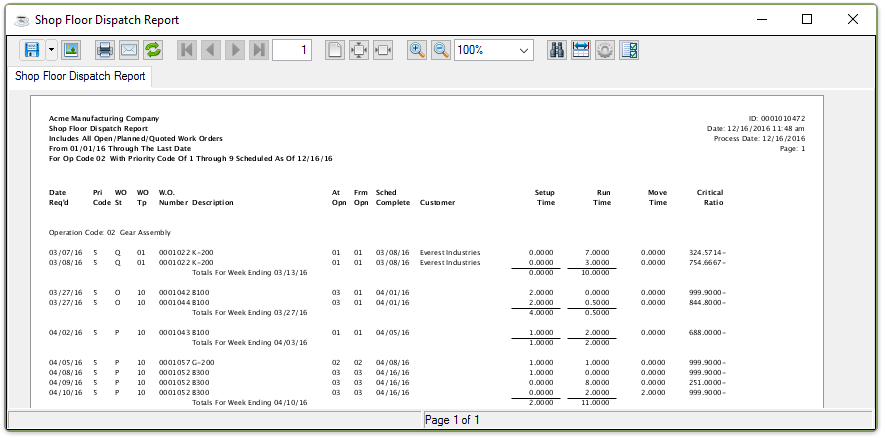Go to the next page

pos(235,50)
